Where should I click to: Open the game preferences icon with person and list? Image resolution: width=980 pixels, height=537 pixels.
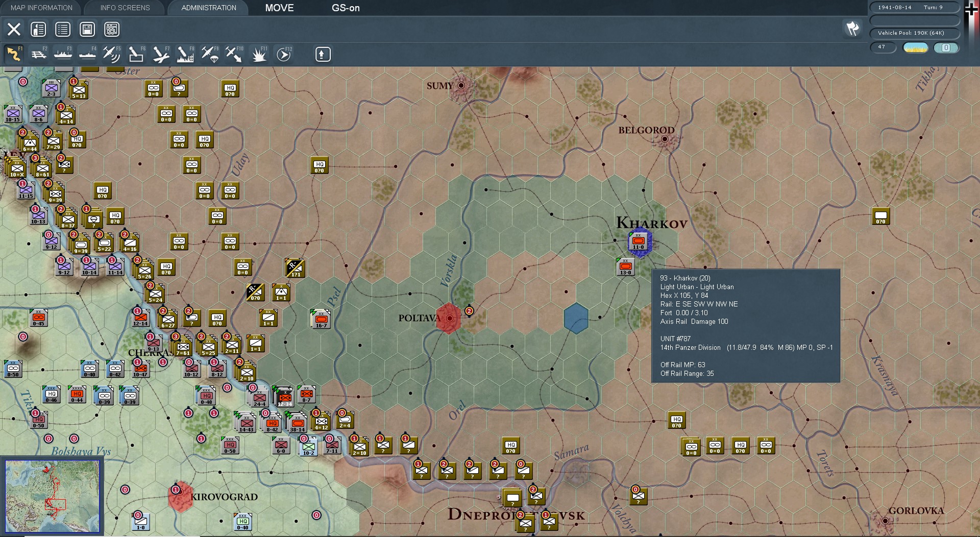click(x=38, y=29)
